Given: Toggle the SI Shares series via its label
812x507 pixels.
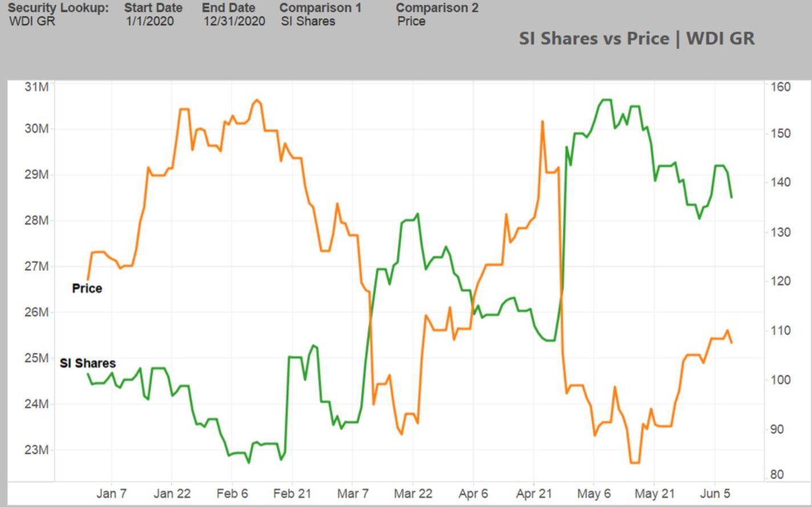Looking at the screenshot, I should (87, 363).
